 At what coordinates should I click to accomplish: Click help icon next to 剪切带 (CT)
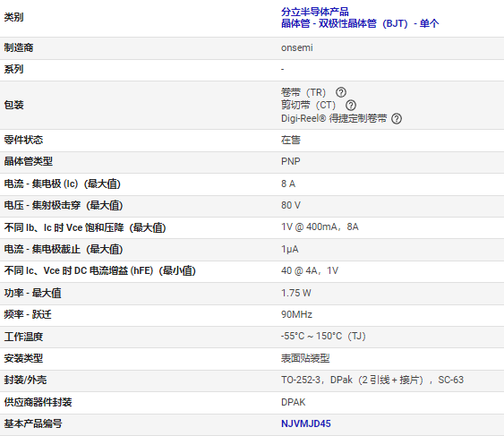point(351,105)
